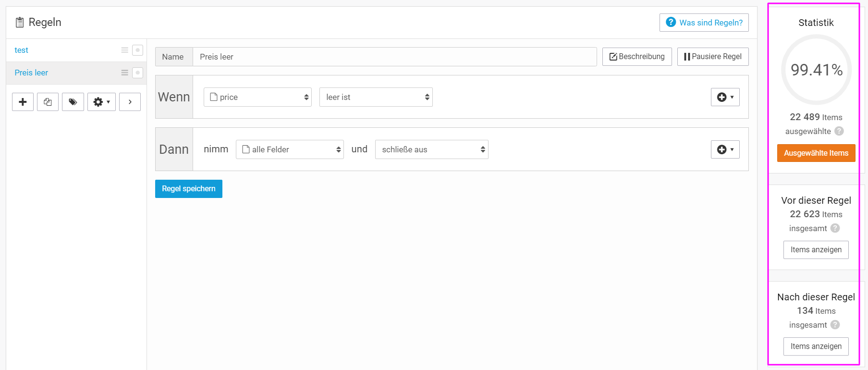The image size is (868, 370).
Task: Click the '22 489 Items' statistic text
Action: point(816,117)
